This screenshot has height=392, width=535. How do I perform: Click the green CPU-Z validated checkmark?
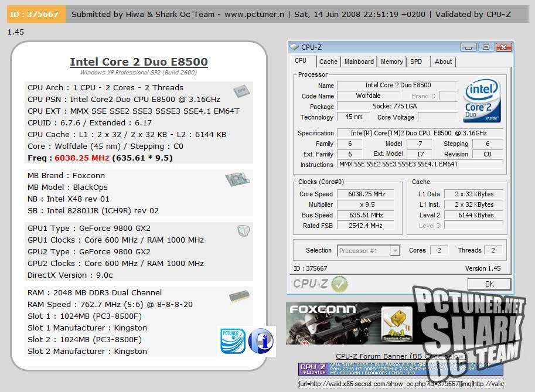[x=339, y=284]
